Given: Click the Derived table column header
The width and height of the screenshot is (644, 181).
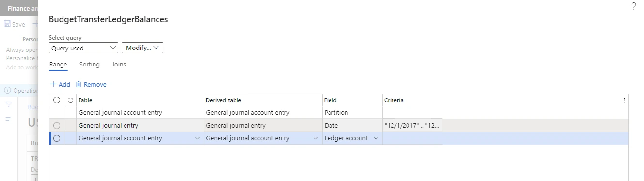Looking at the screenshot, I should click(x=263, y=100).
